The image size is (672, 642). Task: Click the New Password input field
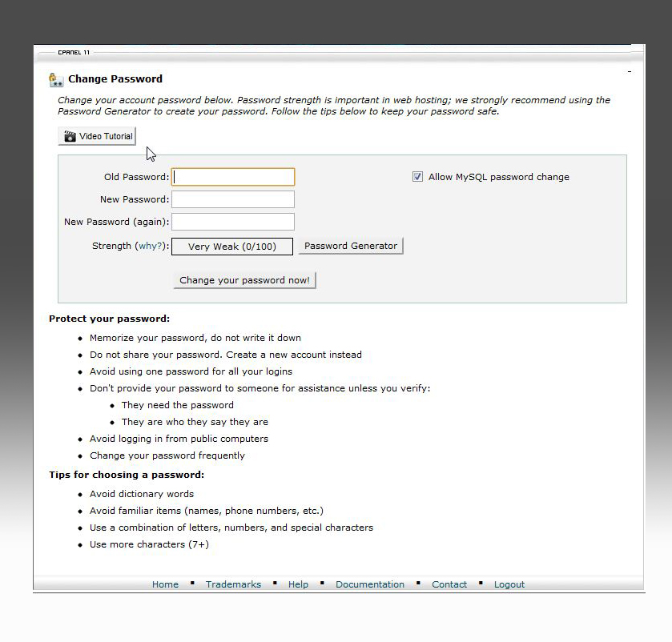click(x=233, y=199)
